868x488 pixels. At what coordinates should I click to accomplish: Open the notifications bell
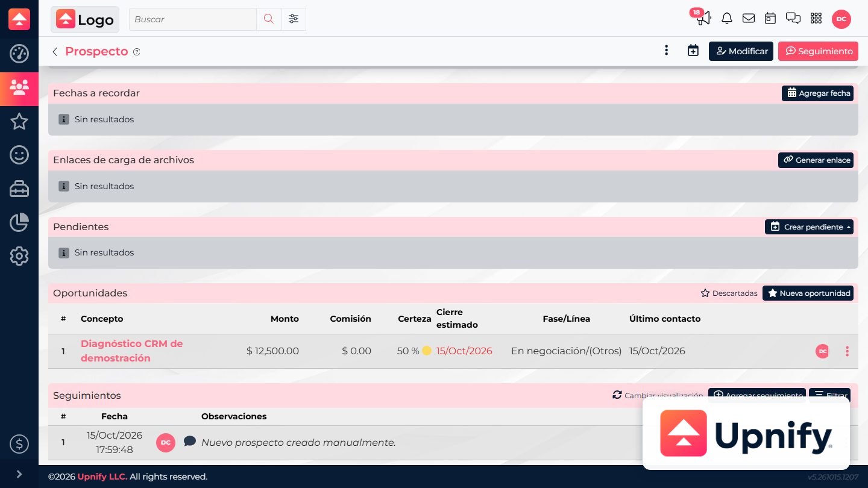pos(727,19)
